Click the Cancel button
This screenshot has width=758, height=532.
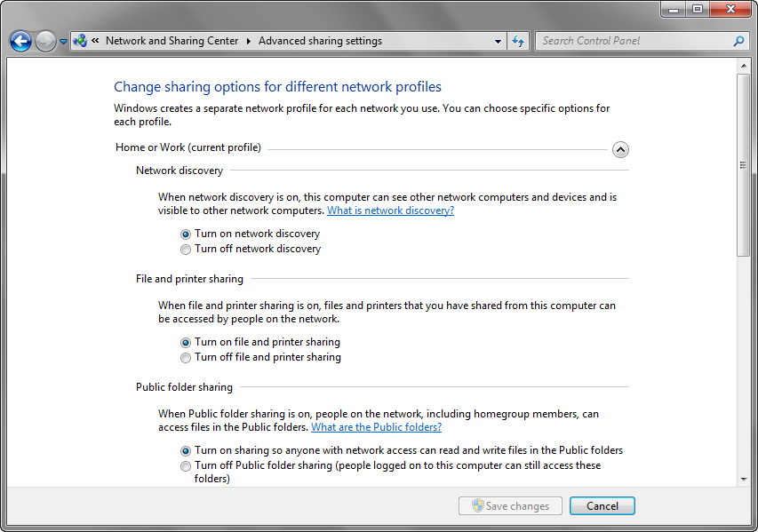coord(602,506)
